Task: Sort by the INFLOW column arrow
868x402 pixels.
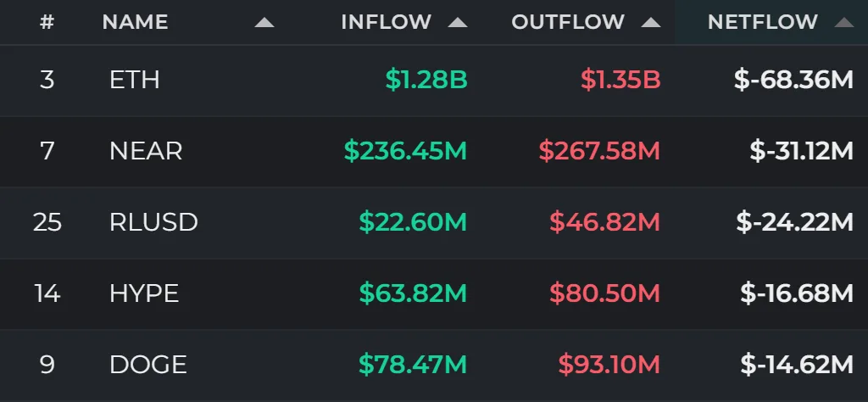Action: (x=458, y=22)
